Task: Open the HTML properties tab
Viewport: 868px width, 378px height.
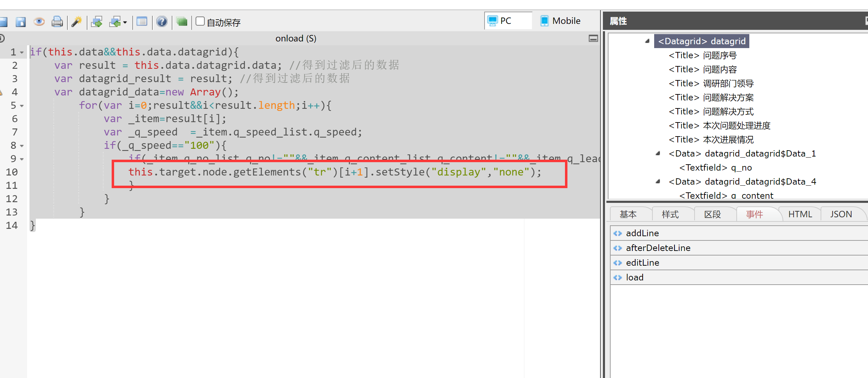Action: 800,214
